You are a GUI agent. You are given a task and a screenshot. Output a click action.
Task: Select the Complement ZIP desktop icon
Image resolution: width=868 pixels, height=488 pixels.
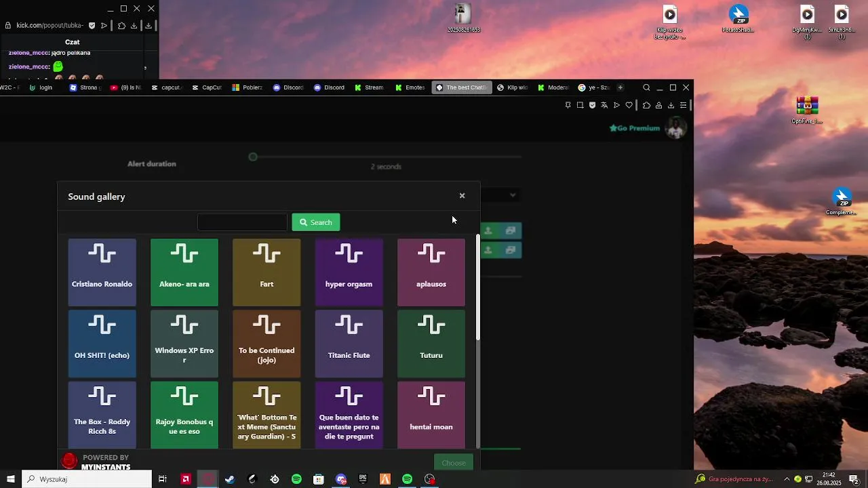click(842, 201)
